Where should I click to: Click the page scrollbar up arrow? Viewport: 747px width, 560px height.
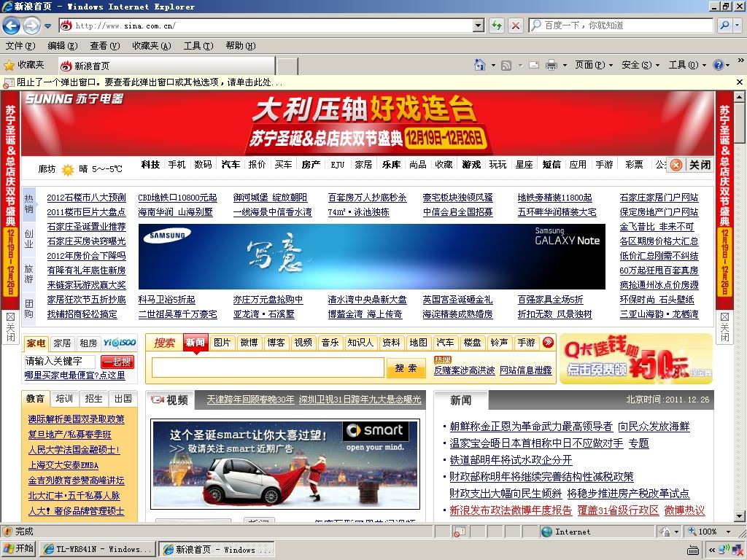tap(740, 97)
